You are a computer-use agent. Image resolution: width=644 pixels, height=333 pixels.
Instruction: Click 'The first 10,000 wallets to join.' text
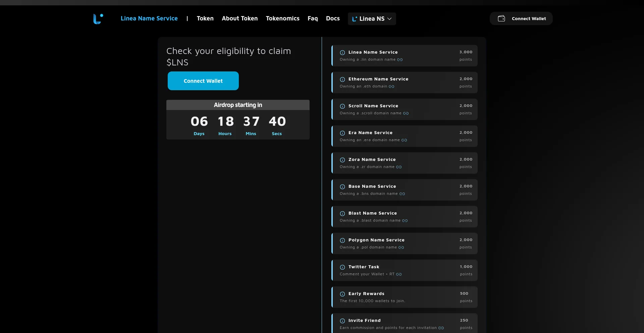point(372,301)
